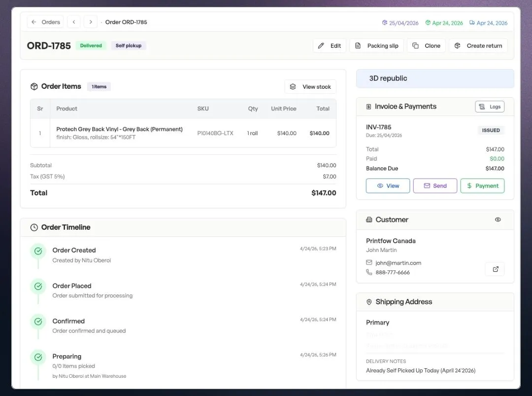Open the previous order with left chevron

(x=74, y=22)
